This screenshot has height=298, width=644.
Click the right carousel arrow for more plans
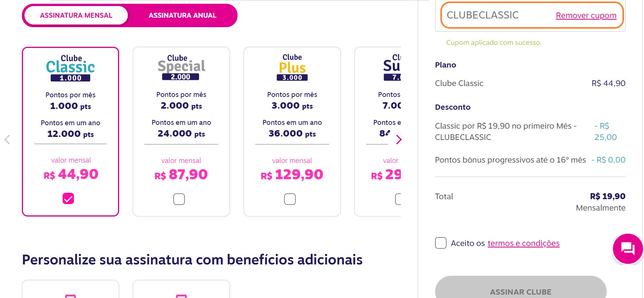[399, 140]
